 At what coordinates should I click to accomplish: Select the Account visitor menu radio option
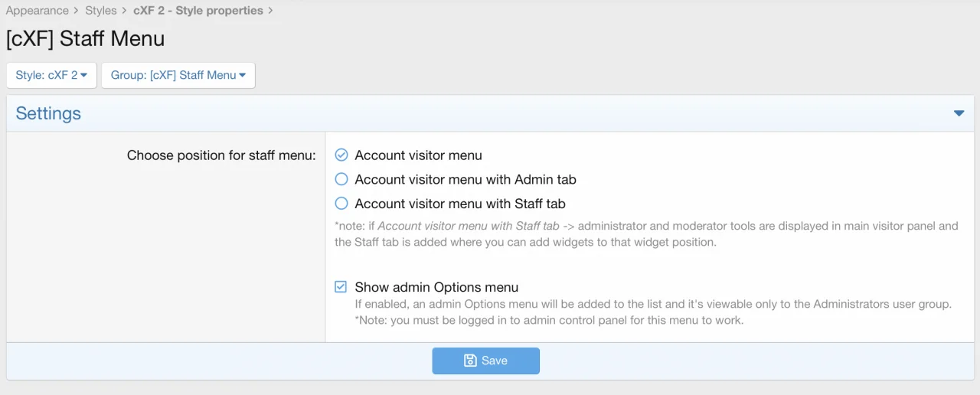341,155
